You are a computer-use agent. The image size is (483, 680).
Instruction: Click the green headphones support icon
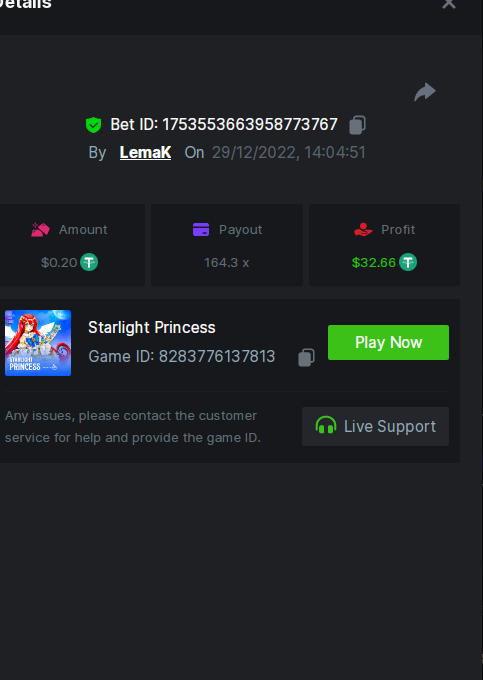click(x=326, y=426)
